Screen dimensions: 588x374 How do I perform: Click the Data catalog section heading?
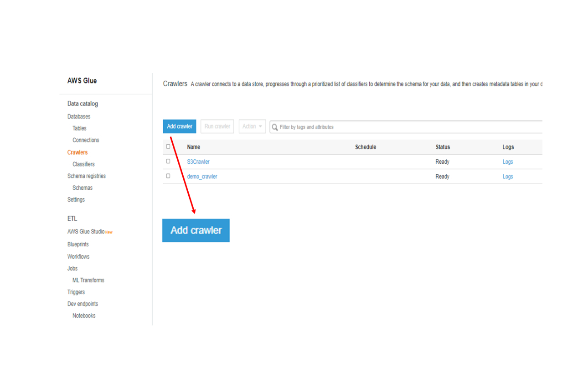(83, 104)
